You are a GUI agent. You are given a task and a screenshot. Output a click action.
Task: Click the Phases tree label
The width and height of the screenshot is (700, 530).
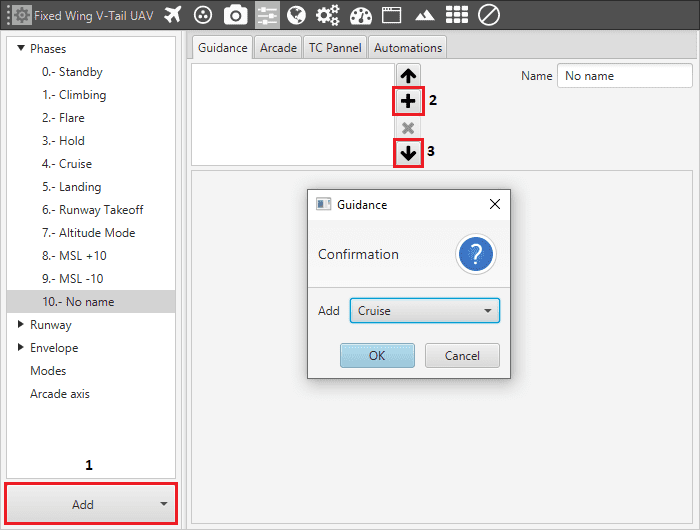pyautogui.click(x=48, y=49)
